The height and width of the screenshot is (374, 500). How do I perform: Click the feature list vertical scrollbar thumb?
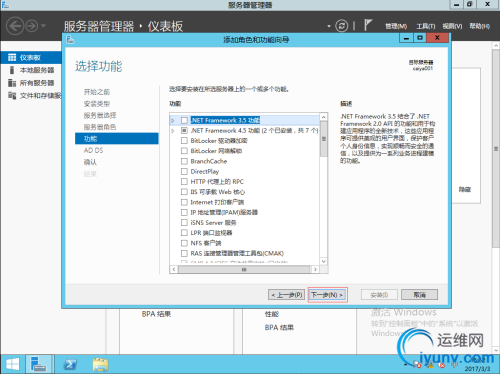pyautogui.click(x=323, y=138)
